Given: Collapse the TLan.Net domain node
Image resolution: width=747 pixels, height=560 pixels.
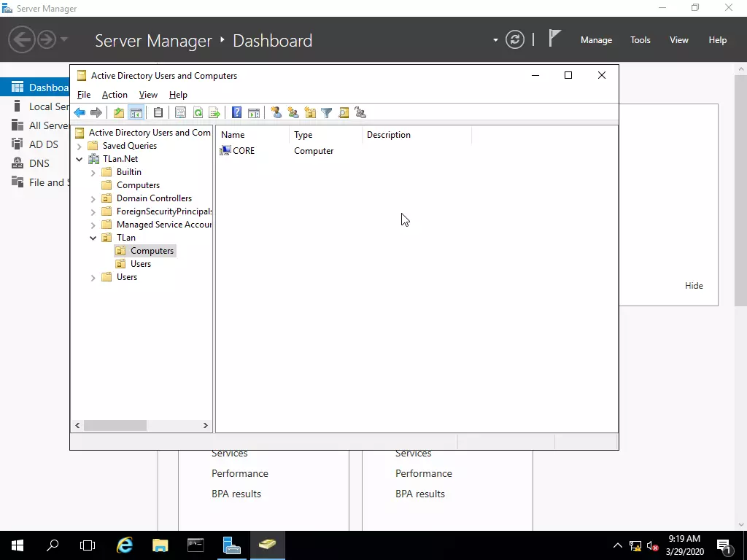Looking at the screenshot, I should (80, 159).
